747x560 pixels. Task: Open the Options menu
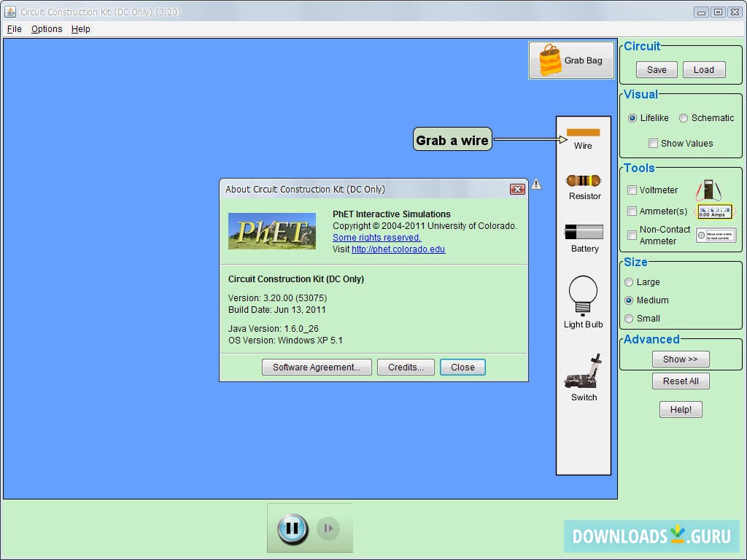[47, 29]
